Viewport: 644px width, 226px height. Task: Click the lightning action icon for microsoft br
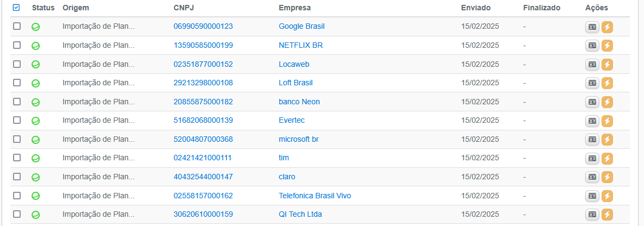[607, 140]
